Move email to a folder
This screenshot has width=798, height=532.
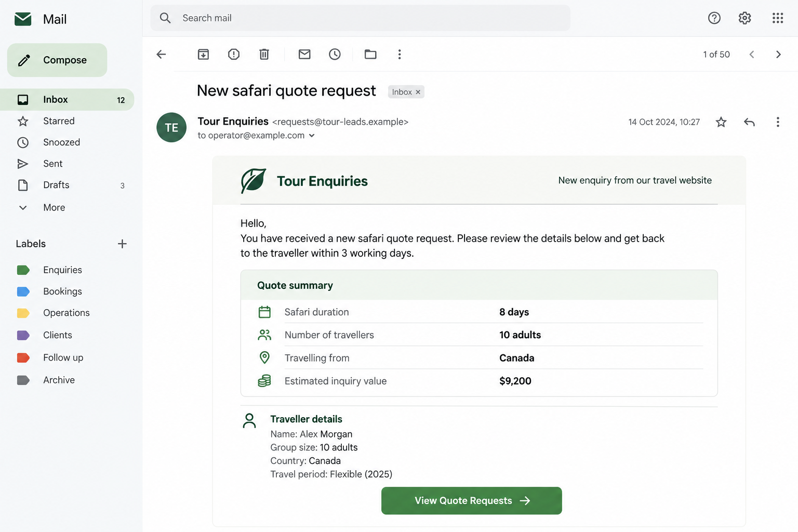coord(370,54)
